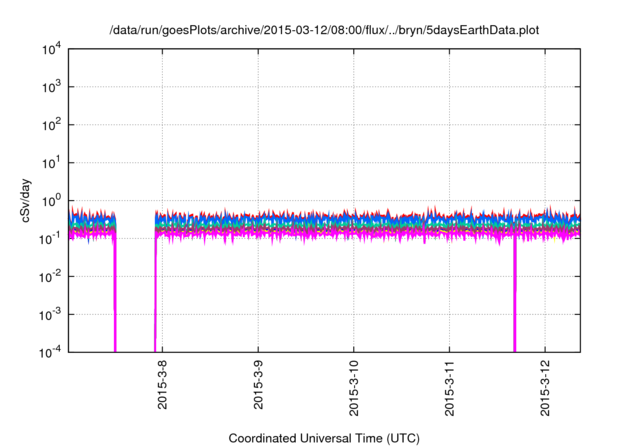Click the 10^-4 y-axis tick label

pos(51,352)
